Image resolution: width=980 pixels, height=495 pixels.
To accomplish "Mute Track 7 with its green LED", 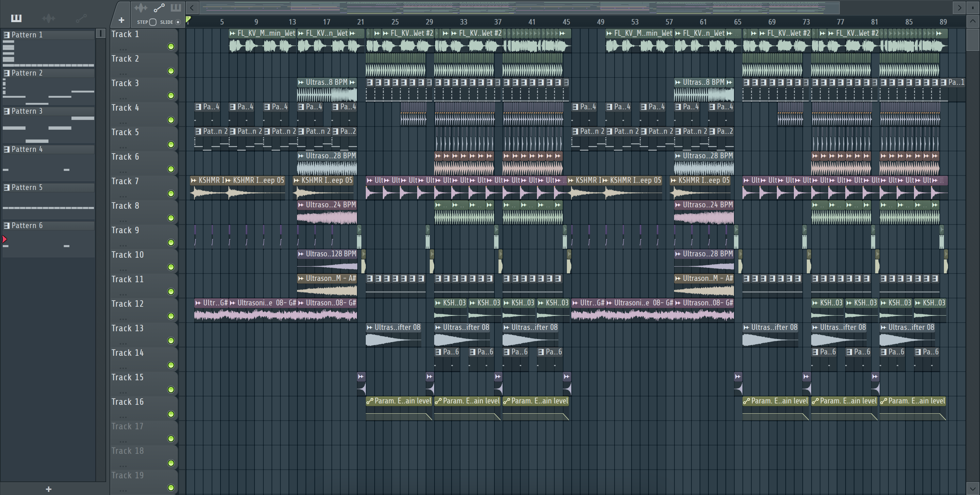I will pyautogui.click(x=171, y=194).
